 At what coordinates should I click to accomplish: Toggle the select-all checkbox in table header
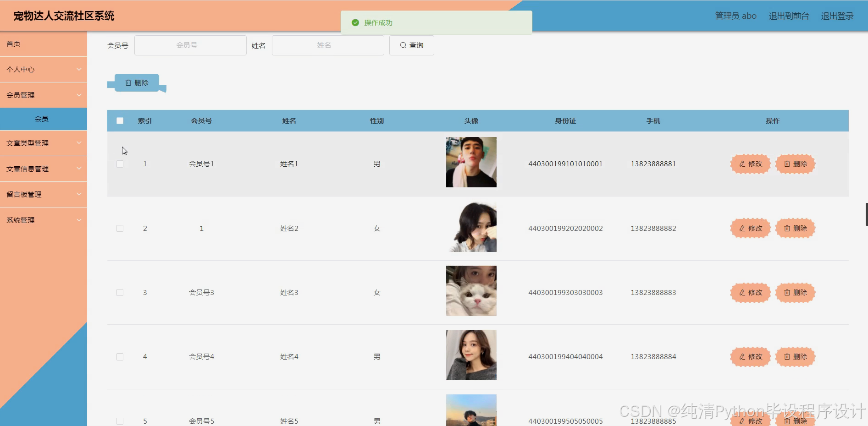pyautogui.click(x=120, y=121)
